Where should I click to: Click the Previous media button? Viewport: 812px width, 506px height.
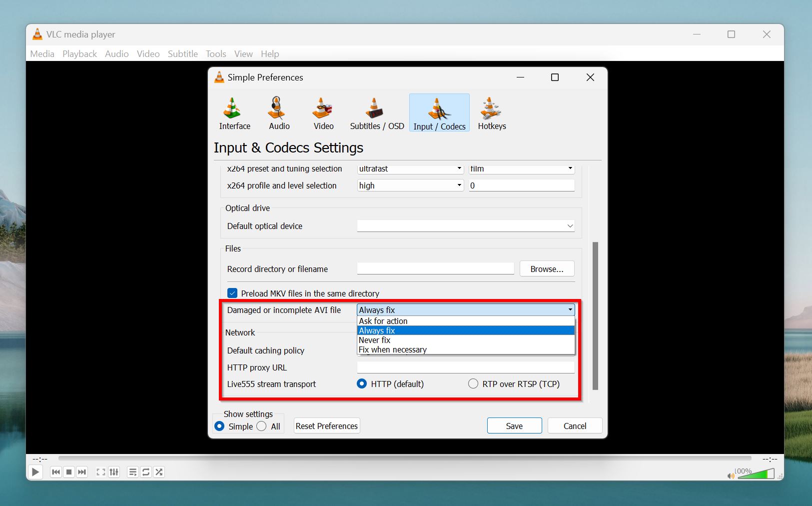56,472
